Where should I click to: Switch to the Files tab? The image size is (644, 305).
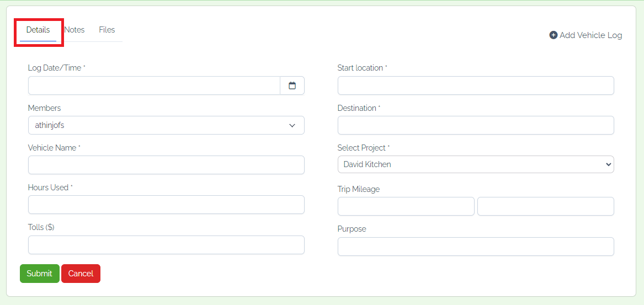point(107,30)
